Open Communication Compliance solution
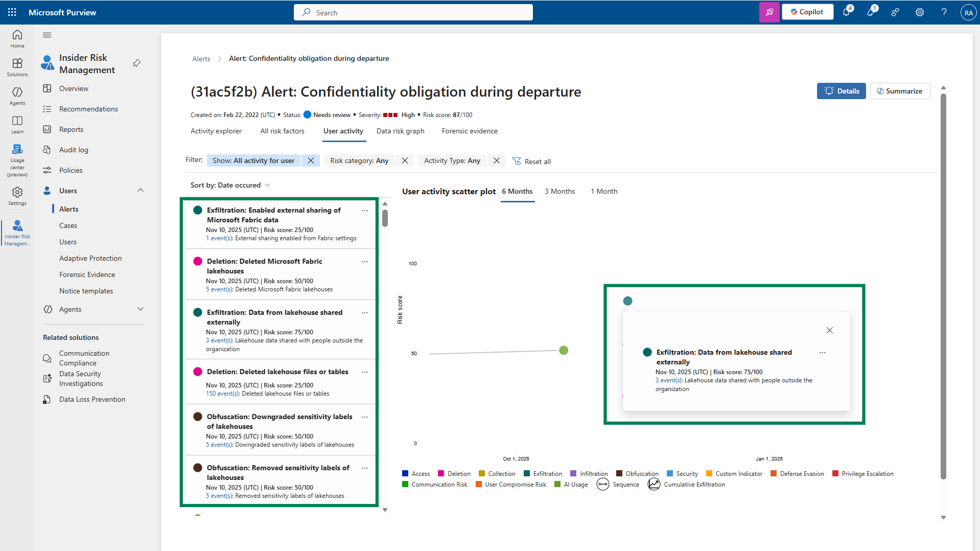This screenshot has width=980, height=551. 84,358
